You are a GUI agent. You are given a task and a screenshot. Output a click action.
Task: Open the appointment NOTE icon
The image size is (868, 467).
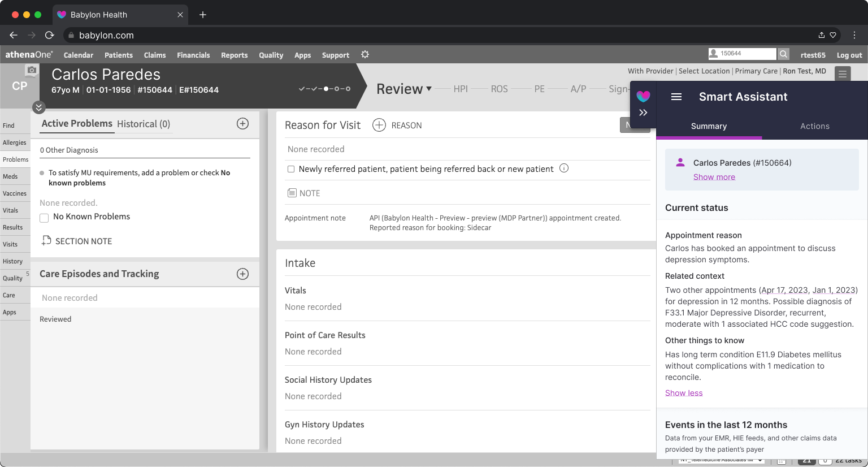pos(292,193)
